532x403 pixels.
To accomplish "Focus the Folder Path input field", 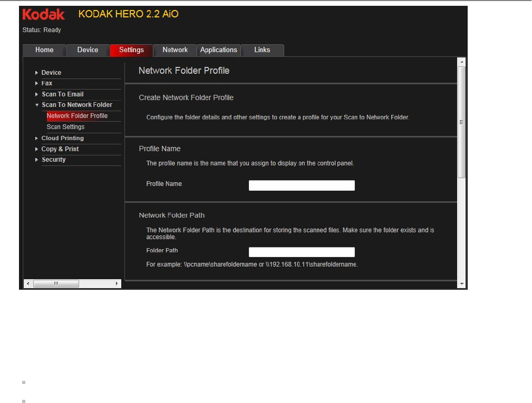I will (x=302, y=252).
